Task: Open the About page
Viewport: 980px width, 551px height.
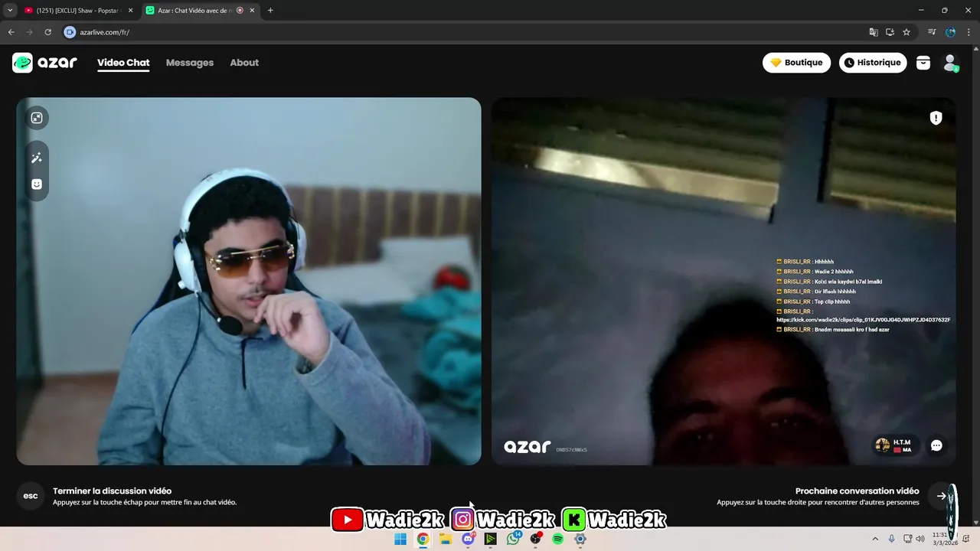Action: coord(244,63)
